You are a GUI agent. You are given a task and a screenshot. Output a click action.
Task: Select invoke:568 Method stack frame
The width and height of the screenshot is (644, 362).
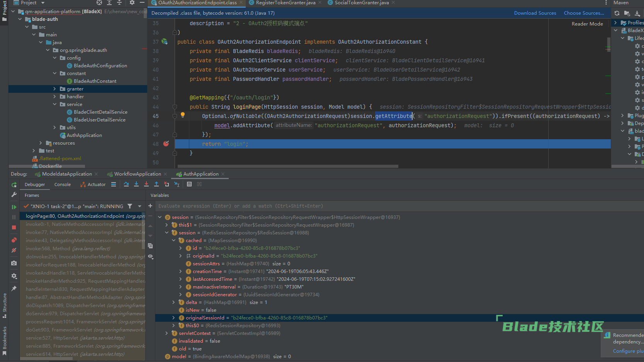point(68,249)
